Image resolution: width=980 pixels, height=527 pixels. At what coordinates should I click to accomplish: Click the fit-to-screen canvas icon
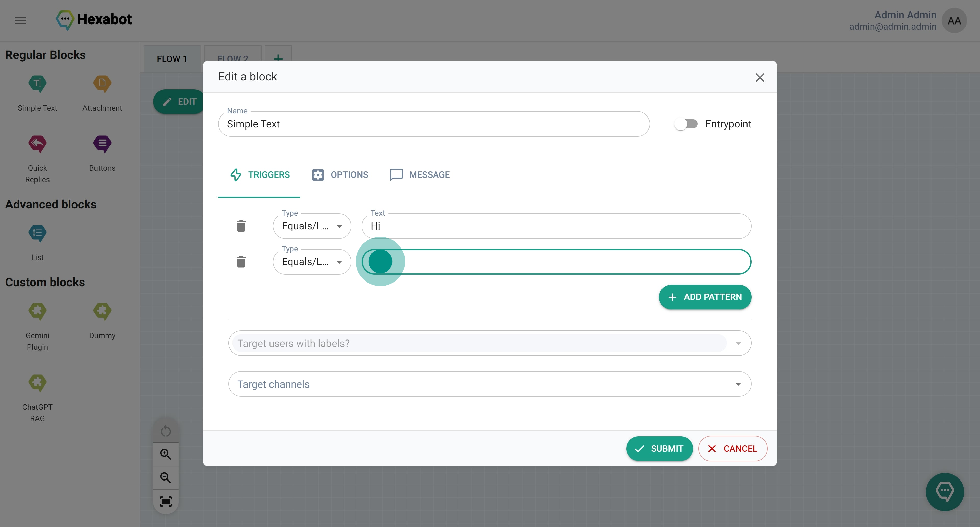coord(165,501)
